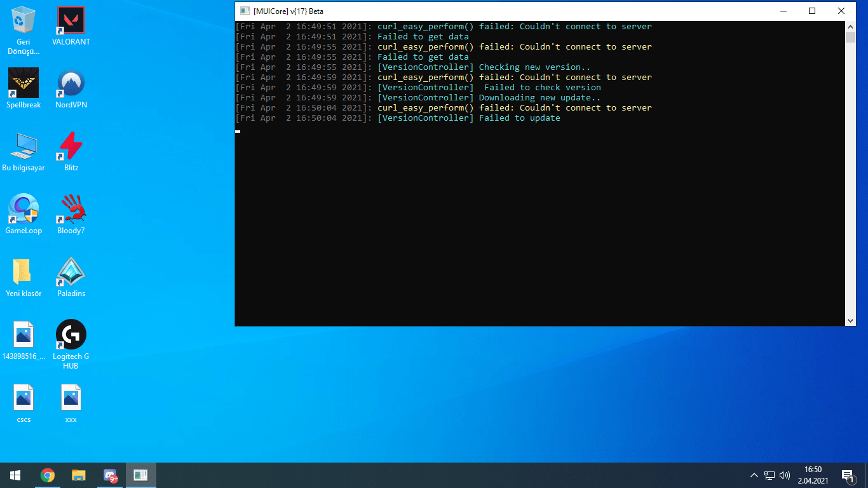Click the 'Checking new version..' log line
Viewport: 868px width, 488px height.
click(x=413, y=67)
